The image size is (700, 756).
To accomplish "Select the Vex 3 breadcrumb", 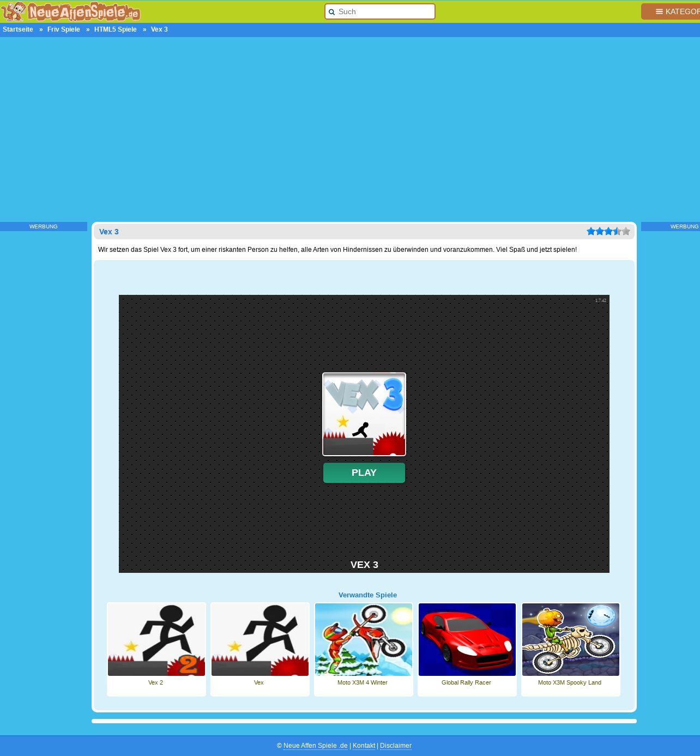I will [x=159, y=29].
